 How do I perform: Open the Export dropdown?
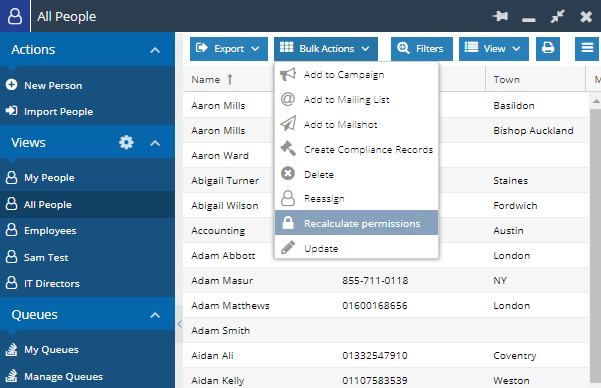pyautogui.click(x=229, y=49)
